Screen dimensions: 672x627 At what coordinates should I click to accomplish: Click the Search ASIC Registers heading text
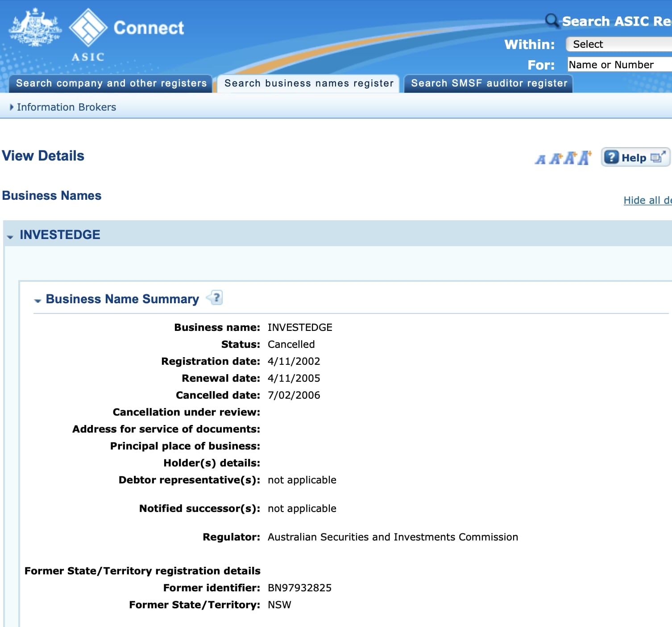coord(617,21)
